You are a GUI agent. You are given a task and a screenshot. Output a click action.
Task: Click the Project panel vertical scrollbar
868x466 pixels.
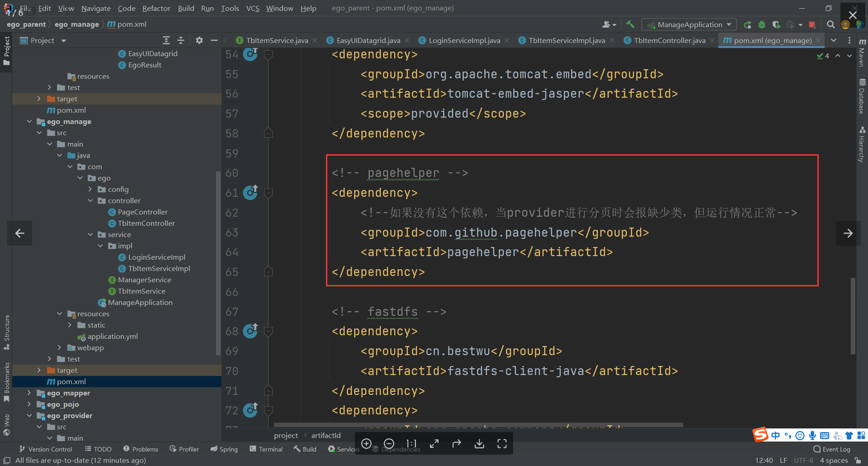pos(219,262)
